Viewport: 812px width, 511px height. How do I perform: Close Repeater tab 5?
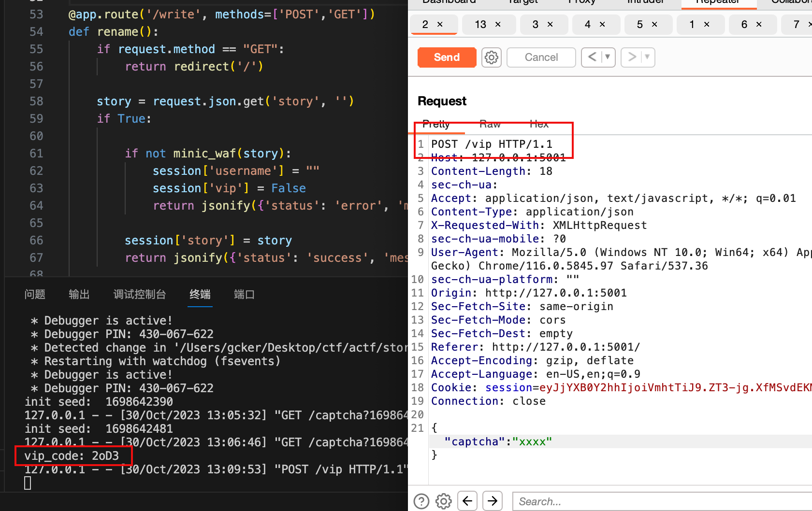(x=654, y=25)
